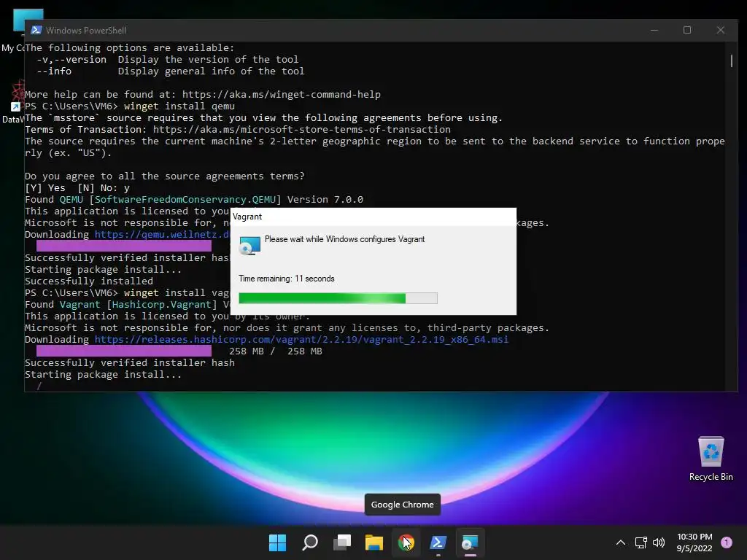Open the notification count badge
This screenshot has height=560, width=747.
pos(727,542)
